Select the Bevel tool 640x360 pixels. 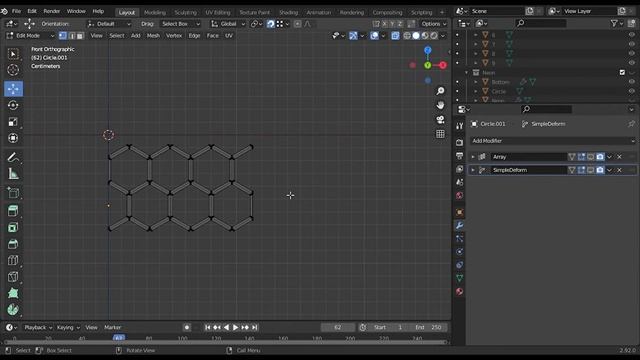tap(13, 244)
